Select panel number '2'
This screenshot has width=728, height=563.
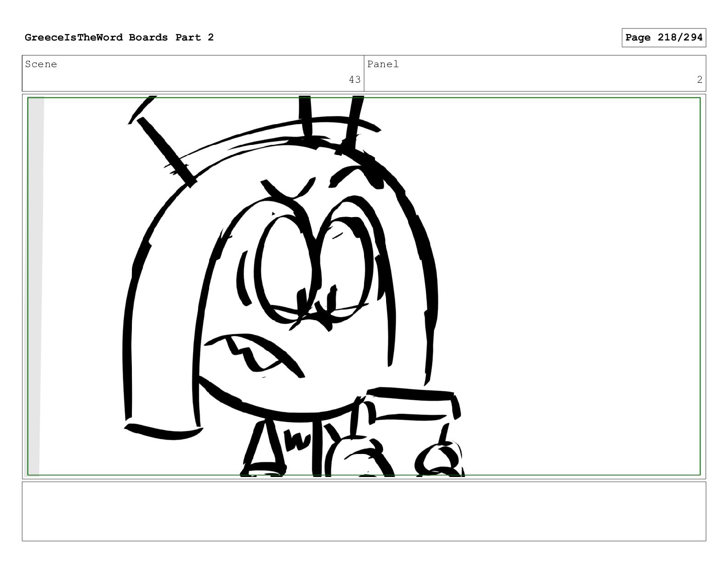tap(700, 80)
